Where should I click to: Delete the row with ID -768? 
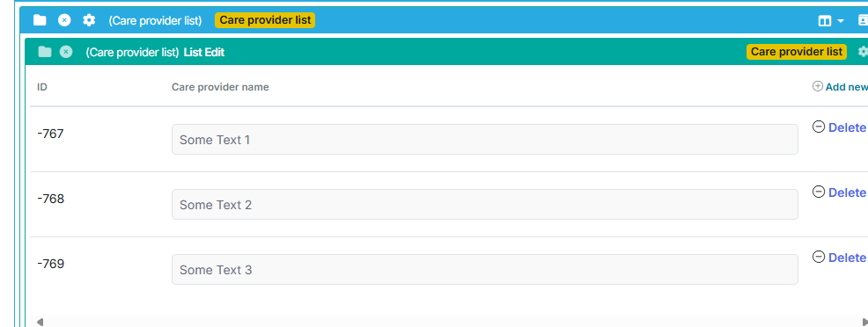[840, 193]
